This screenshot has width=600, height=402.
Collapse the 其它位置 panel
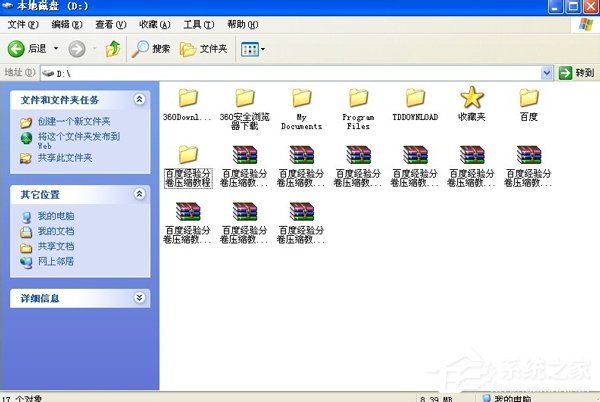pyautogui.click(x=140, y=194)
